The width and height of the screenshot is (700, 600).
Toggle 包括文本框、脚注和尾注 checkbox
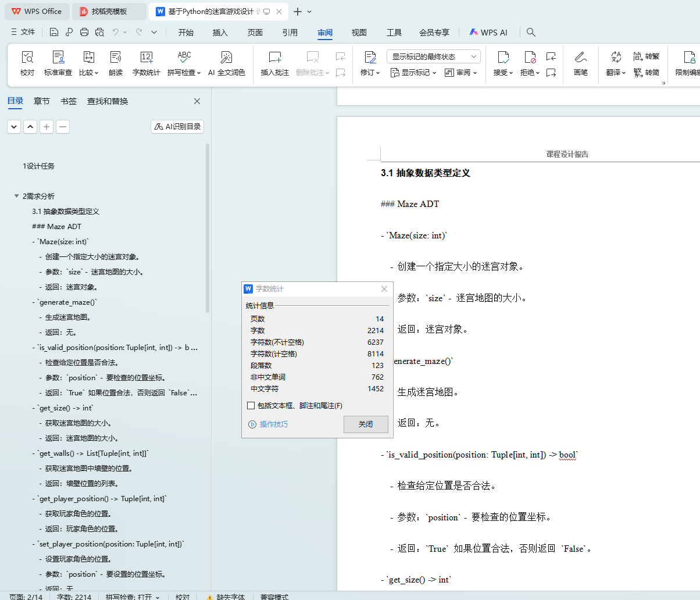pyautogui.click(x=251, y=406)
